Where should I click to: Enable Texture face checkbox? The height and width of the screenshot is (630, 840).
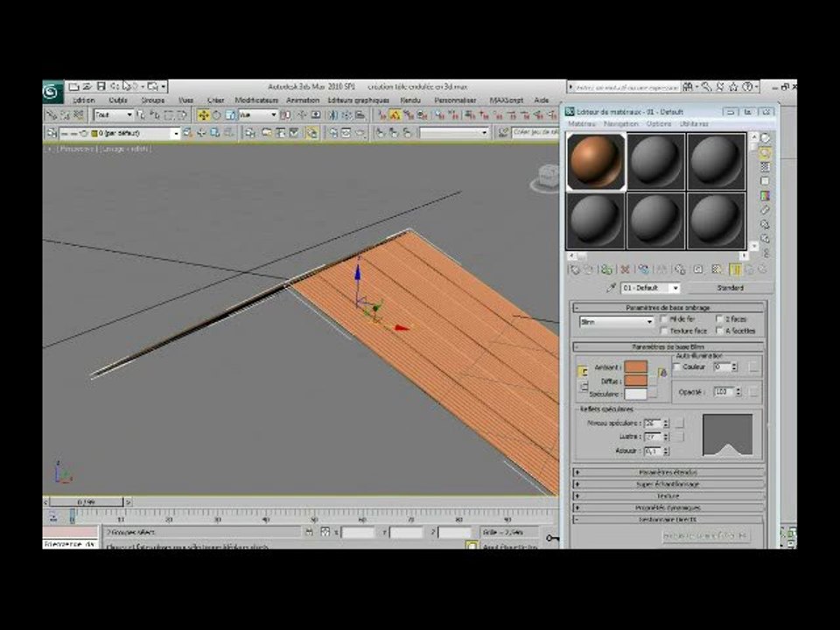point(664,331)
